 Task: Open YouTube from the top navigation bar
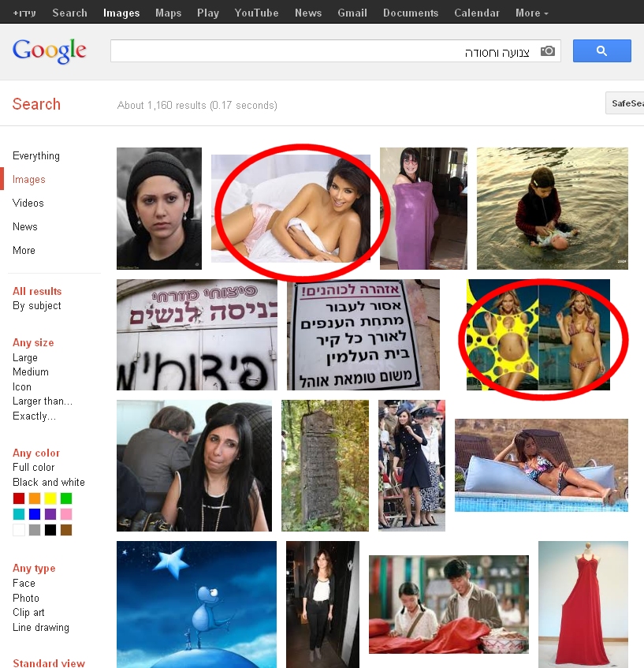256,13
